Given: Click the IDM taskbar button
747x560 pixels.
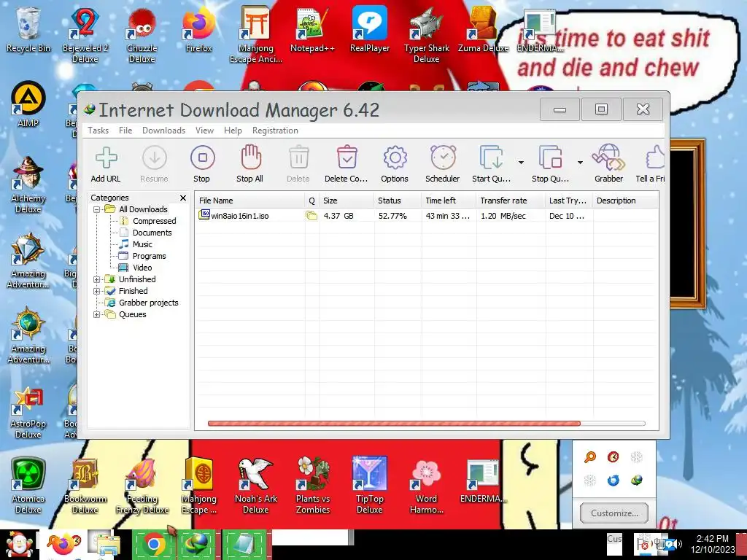Looking at the screenshot, I should pos(197,544).
